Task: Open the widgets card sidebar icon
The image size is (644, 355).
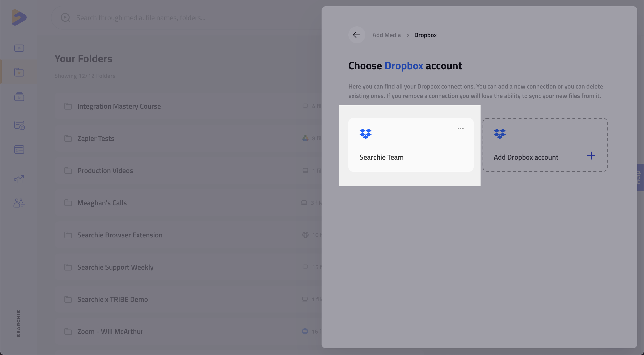Action: point(19,150)
